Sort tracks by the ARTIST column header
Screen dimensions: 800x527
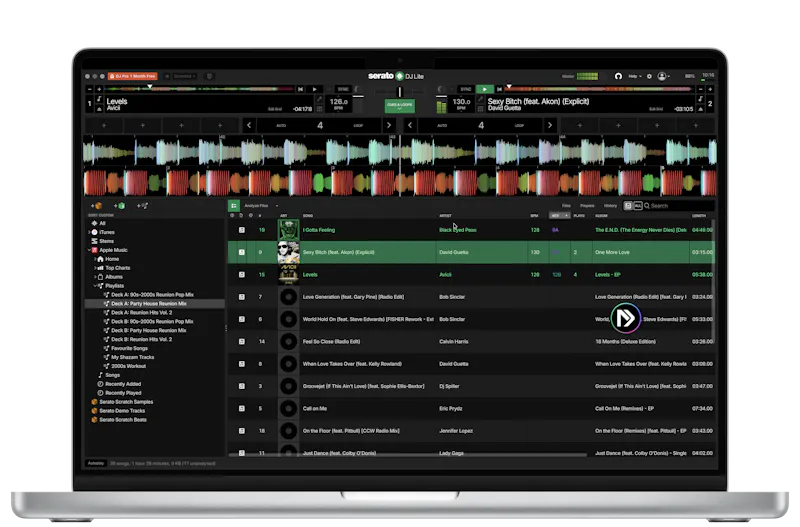pos(445,216)
